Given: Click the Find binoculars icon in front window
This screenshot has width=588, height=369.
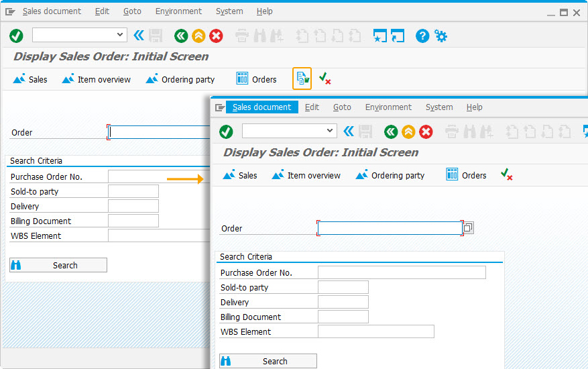Looking at the screenshot, I should [470, 131].
